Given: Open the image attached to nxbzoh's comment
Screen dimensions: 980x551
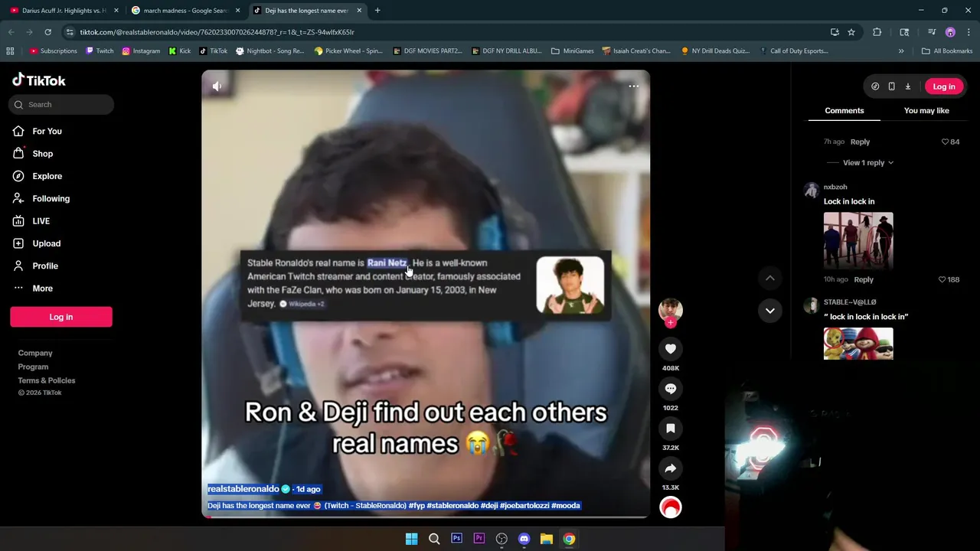Looking at the screenshot, I should pos(858,241).
